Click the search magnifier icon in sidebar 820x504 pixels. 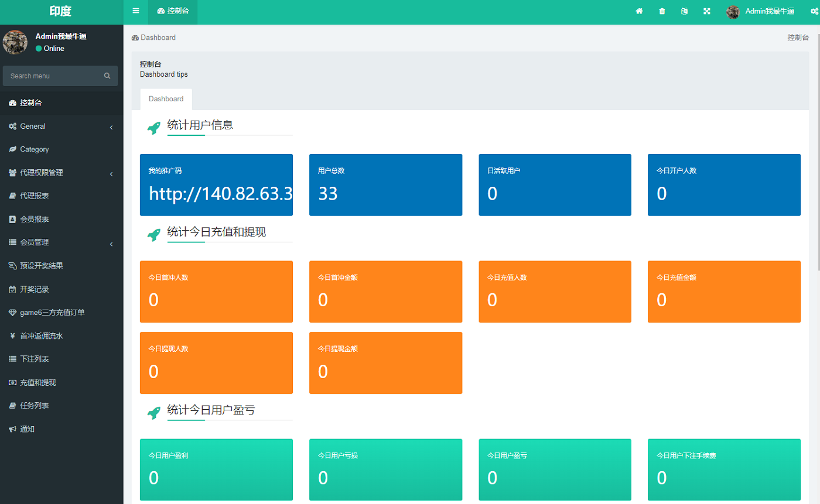pos(107,76)
